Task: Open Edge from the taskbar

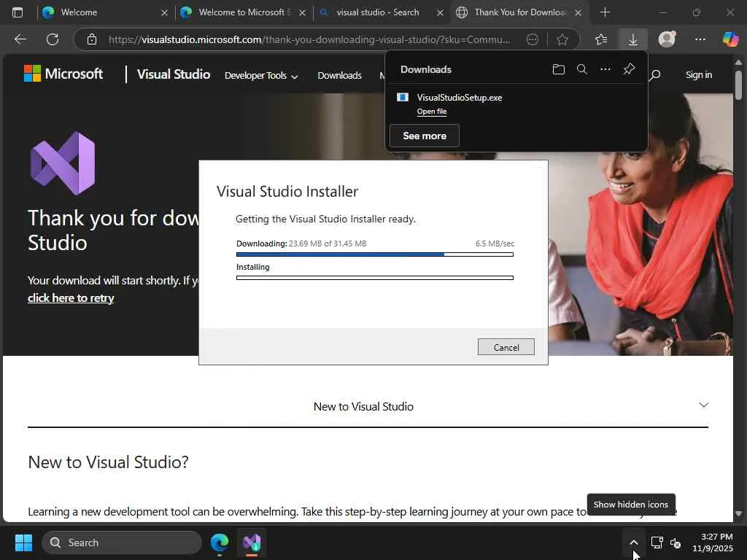Action: pyautogui.click(x=220, y=542)
